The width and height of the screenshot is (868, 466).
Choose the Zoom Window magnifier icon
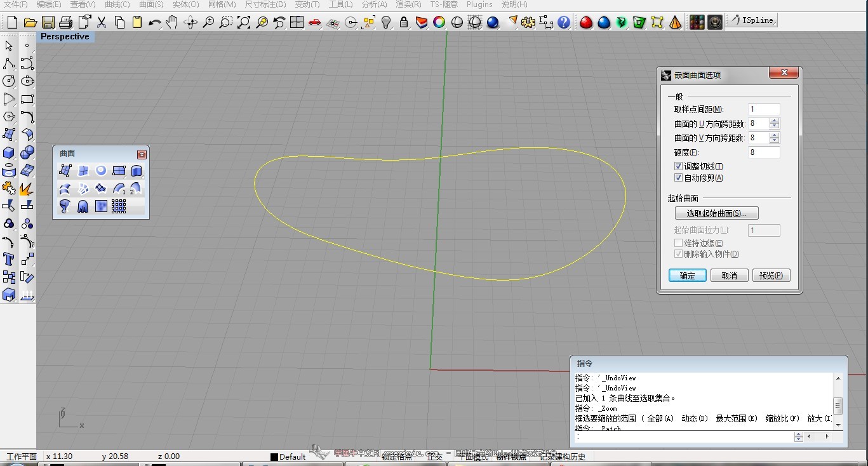pos(225,23)
